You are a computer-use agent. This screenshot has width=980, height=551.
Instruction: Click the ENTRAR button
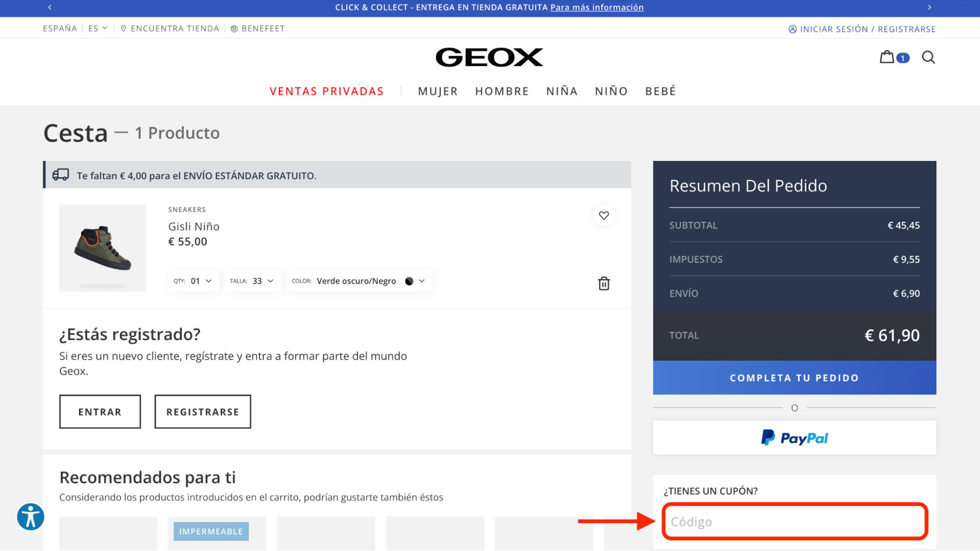[x=100, y=412]
